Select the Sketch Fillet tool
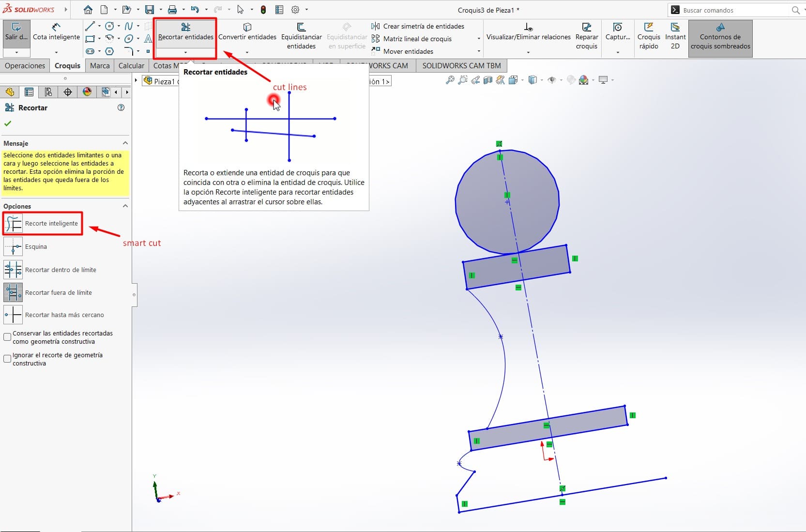 [x=128, y=51]
